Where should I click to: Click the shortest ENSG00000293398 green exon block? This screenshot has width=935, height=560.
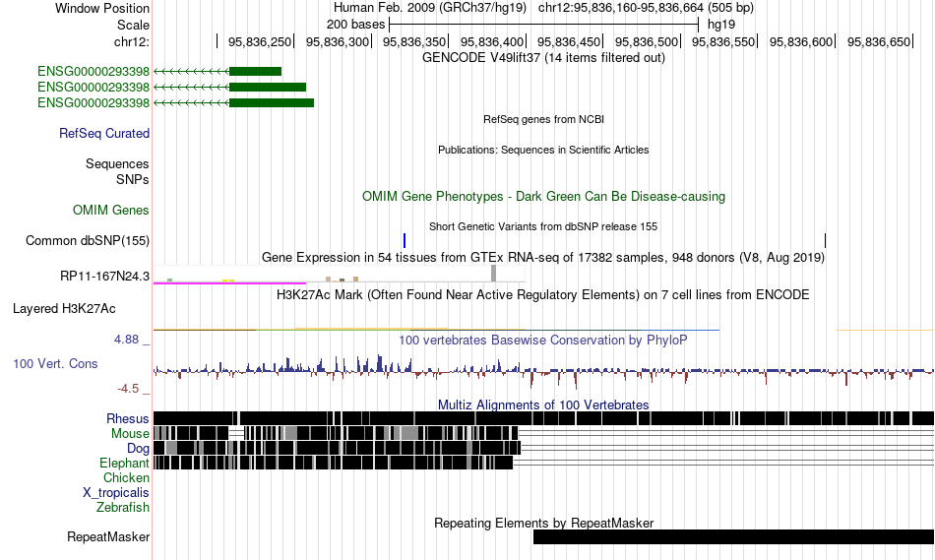point(255,72)
